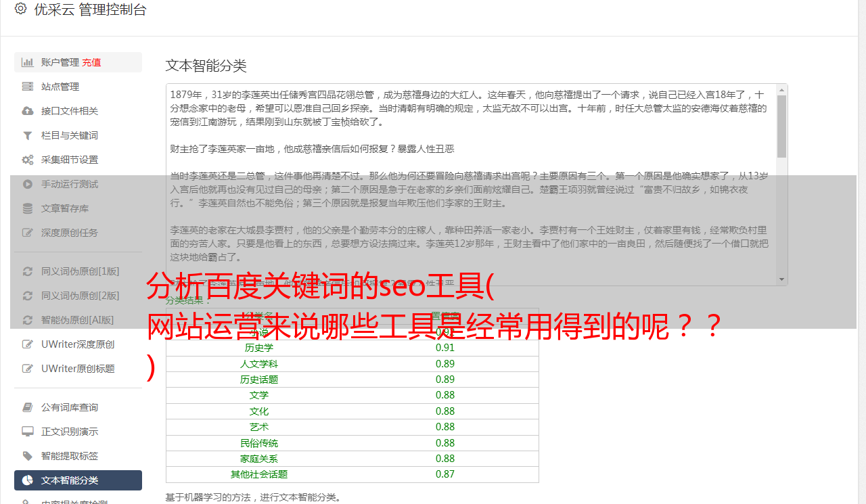Click the 0.88 value in the 家庭关系 row
866x504 pixels.
tap(445, 459)
